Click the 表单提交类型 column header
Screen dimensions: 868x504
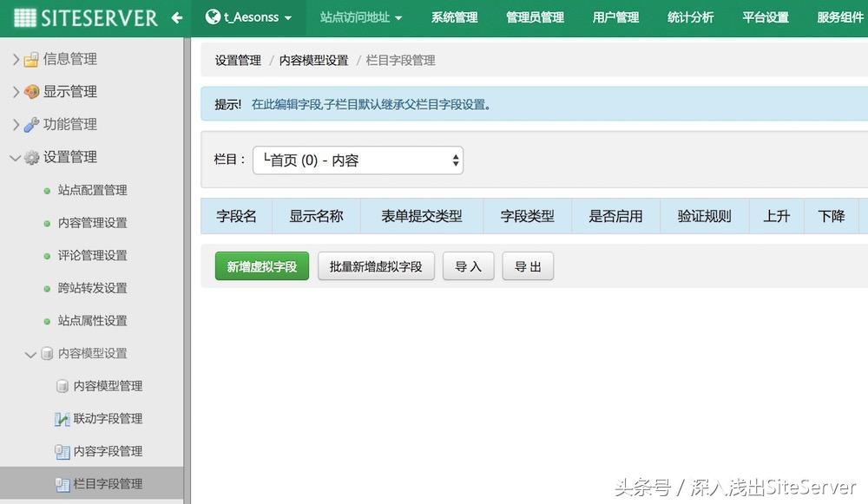point(422,216)
